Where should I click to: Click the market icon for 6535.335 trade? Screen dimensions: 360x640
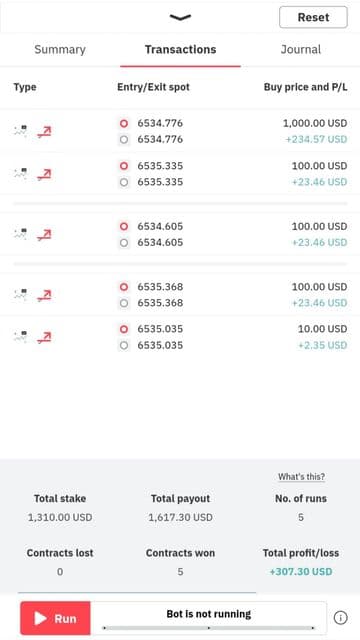click(x=20, y=173)
